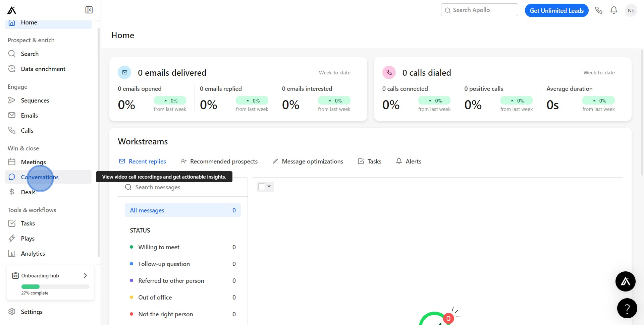Click Week-to-date label on emails card

click(x=335, y=72)
